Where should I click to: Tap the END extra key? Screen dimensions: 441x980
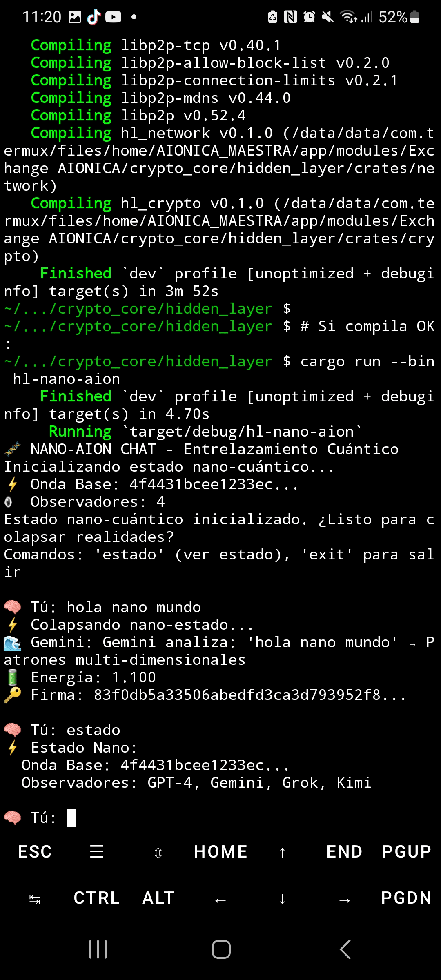pos(344,852)
